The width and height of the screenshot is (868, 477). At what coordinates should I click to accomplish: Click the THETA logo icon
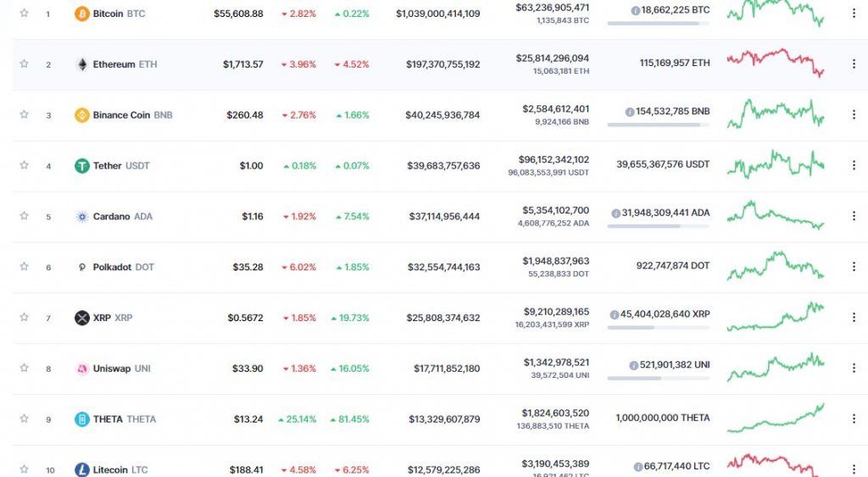click(x=82, y=419)
